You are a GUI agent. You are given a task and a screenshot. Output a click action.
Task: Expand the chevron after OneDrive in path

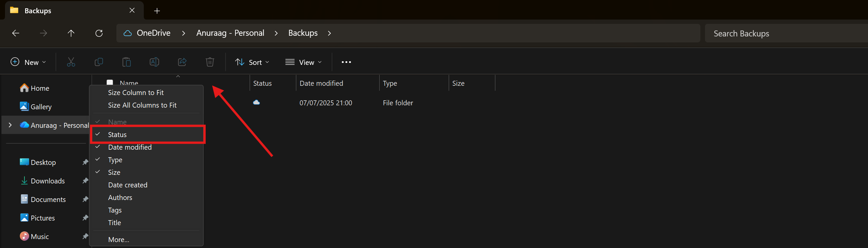click(x=184, y=33)
